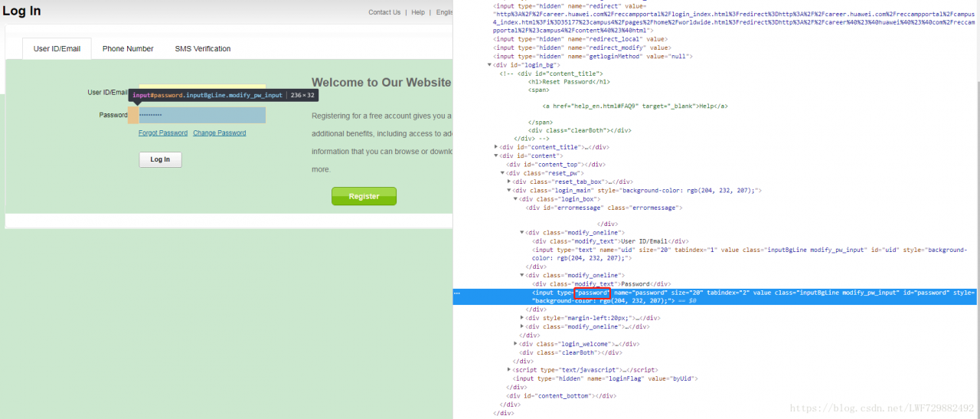This screenshot has height=419, width=980.
Task: Follow the Forgot Password link
Action: point(163,133)
